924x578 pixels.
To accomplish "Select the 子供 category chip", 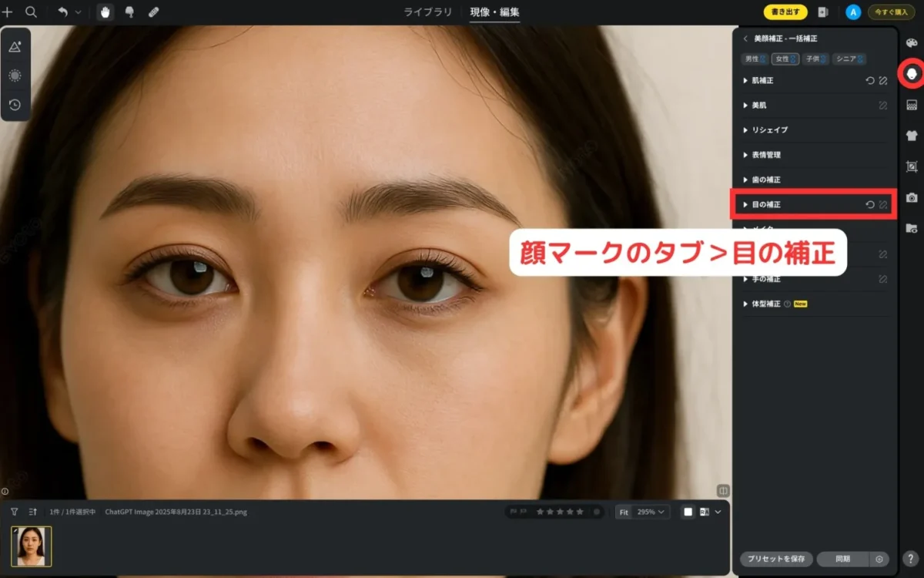I will tap(815, 59).
